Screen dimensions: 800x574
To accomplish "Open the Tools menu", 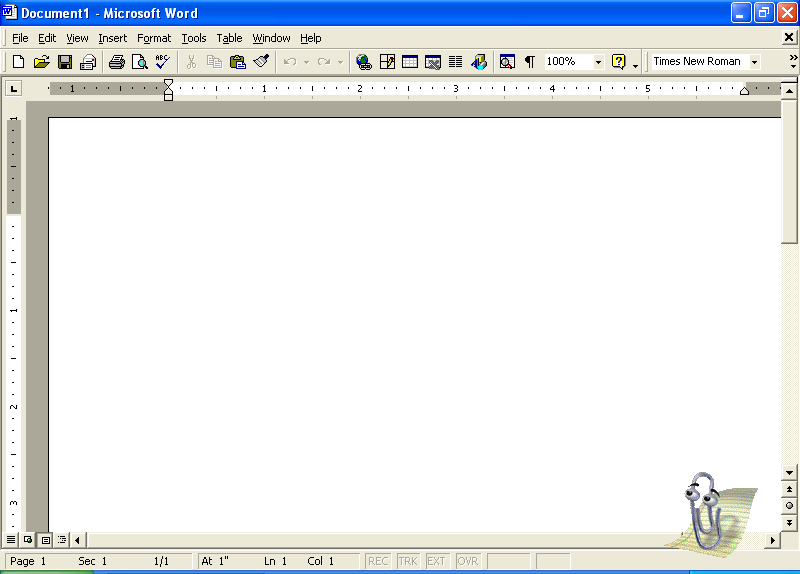I will tap(194, 38).
